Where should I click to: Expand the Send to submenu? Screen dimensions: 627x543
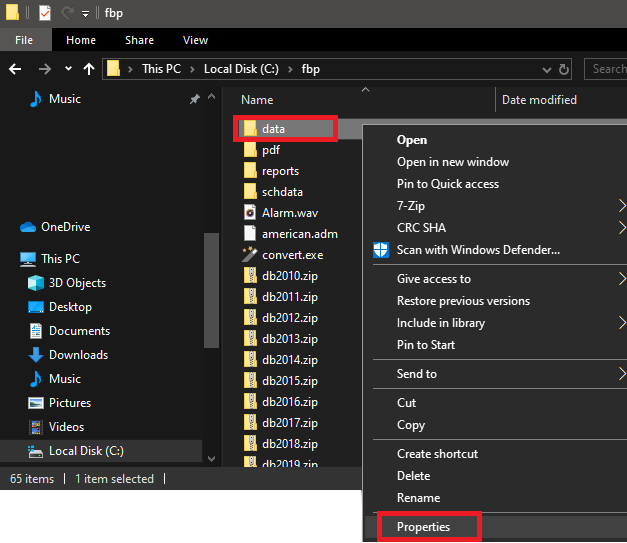[x=621, y=374]
